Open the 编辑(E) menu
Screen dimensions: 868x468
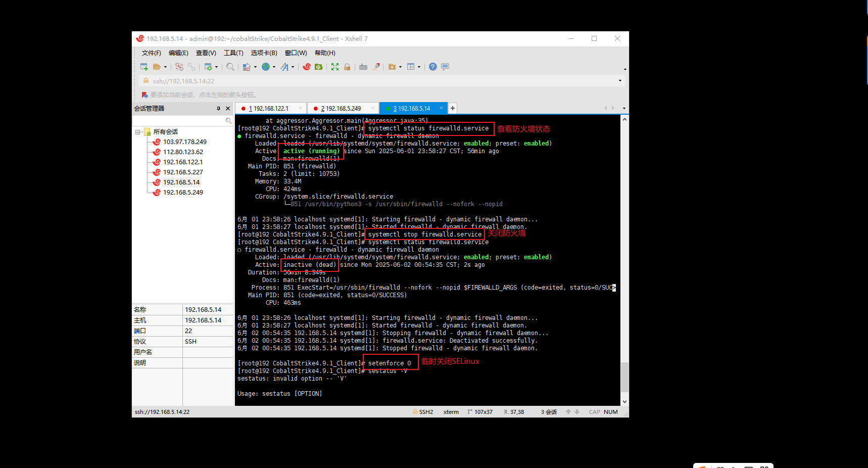(x=178, y=53)
